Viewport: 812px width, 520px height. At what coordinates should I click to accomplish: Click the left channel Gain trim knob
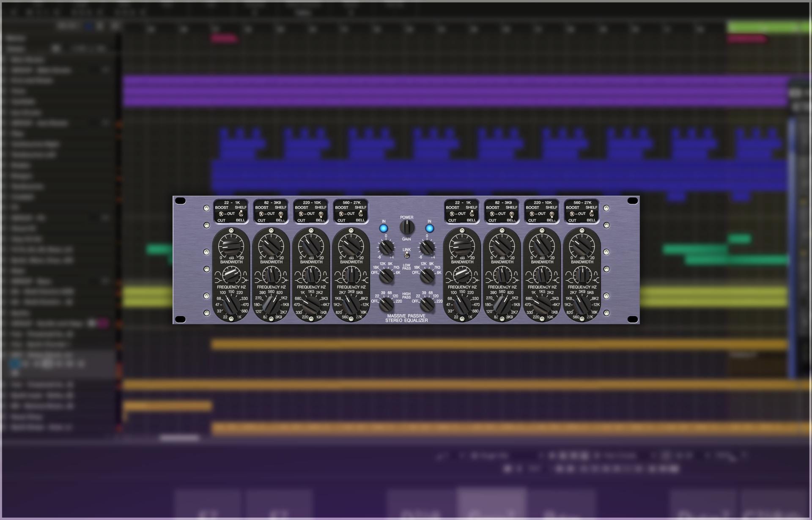coord(386,247)
